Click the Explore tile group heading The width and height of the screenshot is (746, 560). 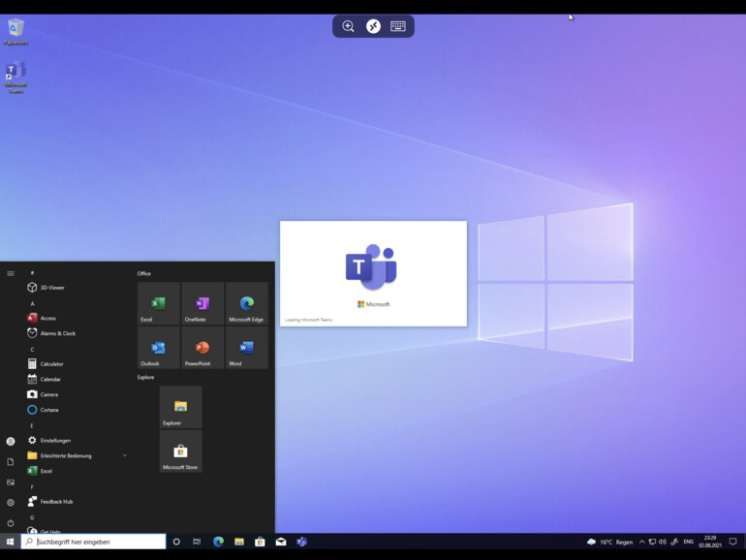[145, 377]
